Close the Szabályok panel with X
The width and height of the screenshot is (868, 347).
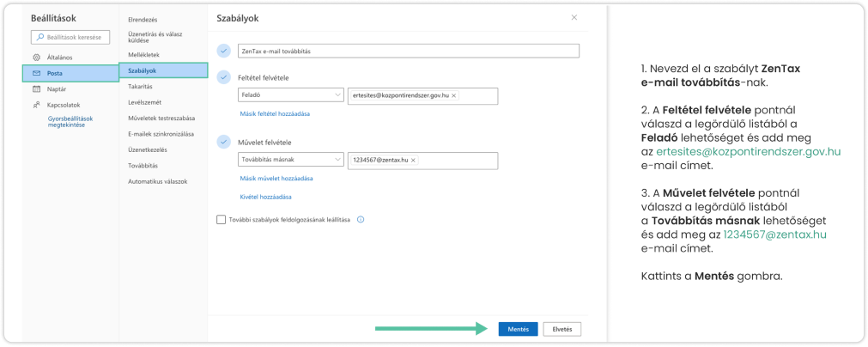[574, 17]
